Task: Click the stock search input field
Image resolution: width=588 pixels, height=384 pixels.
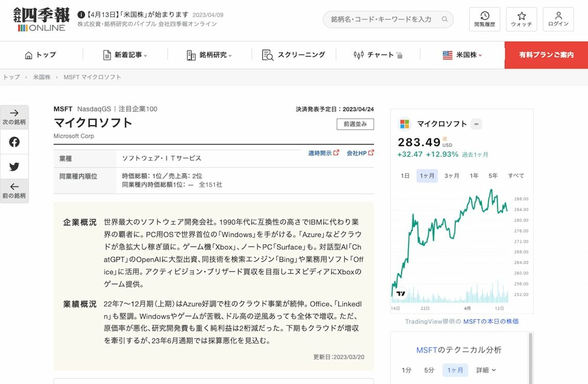Action: (x=388, y=19)
